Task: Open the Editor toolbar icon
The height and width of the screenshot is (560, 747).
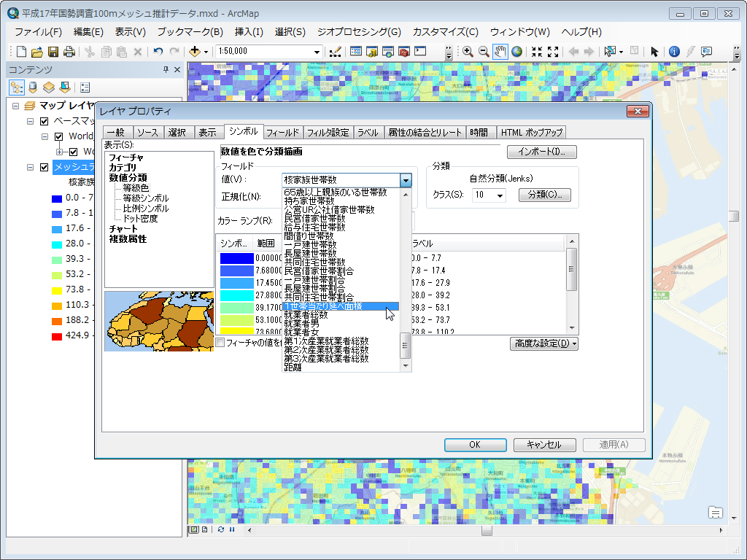Action: click(336, 52)
